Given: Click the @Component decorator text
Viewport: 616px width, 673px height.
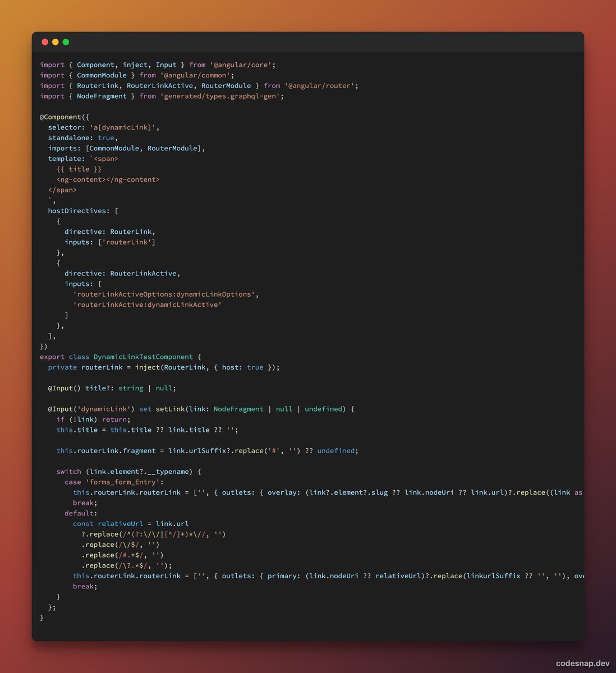Looking at the screenshot, I should point(61,117).
